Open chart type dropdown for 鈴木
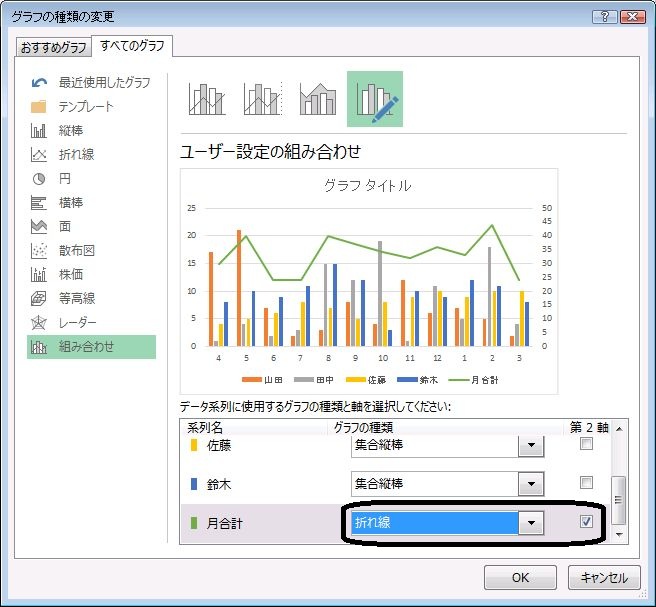This screenshot has height=607, width=656. pyautogui.click(x=532, y=484)
